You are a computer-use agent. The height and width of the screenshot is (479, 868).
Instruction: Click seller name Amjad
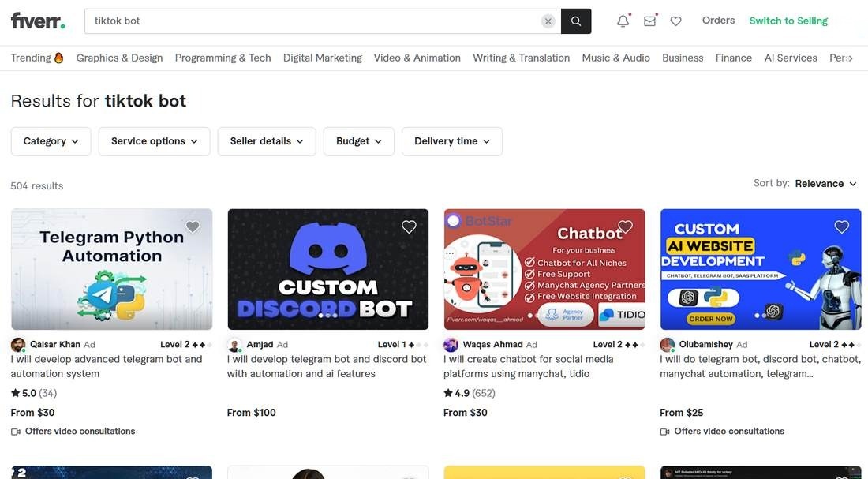(260, 344)
